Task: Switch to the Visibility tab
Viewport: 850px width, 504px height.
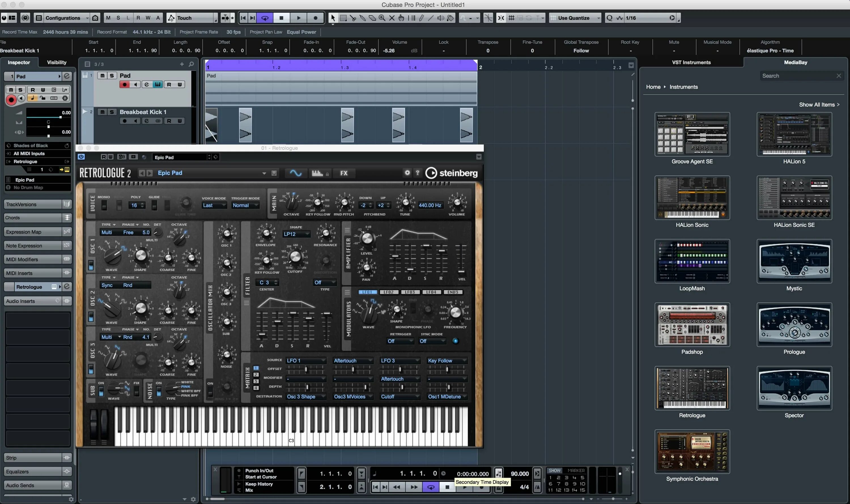Action: click(x=57, y=63)
